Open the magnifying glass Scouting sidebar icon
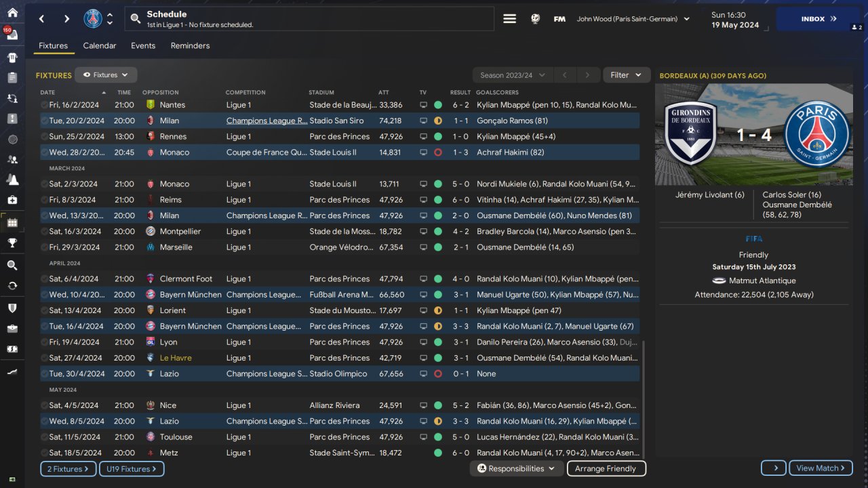 pyautogui.click(x=12, y=265)
